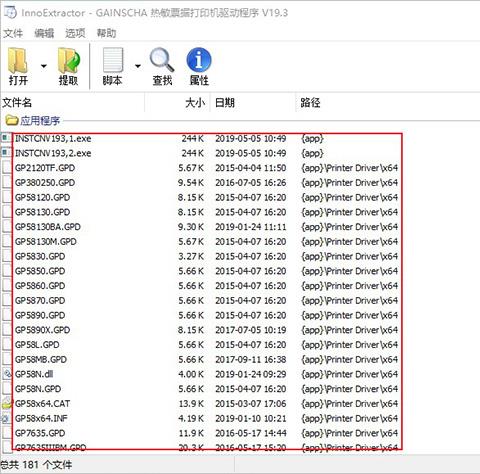The width and height of the screenshot is (480, 474).
Task: Click the date 2019-01-24 11:11
Action: click(251, 227)
